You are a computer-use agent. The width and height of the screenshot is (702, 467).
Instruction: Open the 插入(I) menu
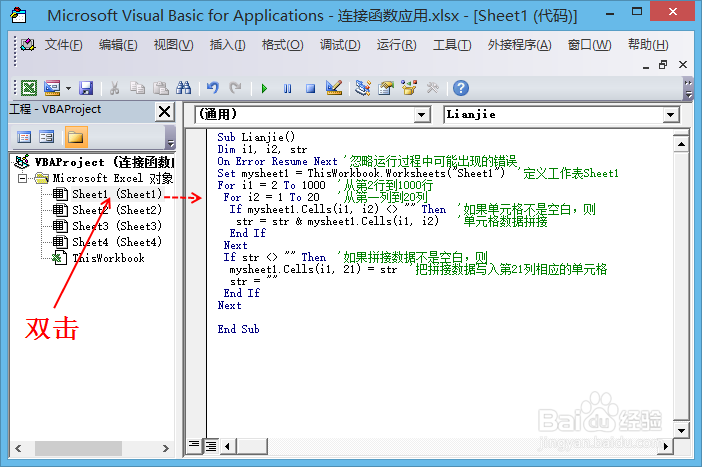(x=227, y=45)
